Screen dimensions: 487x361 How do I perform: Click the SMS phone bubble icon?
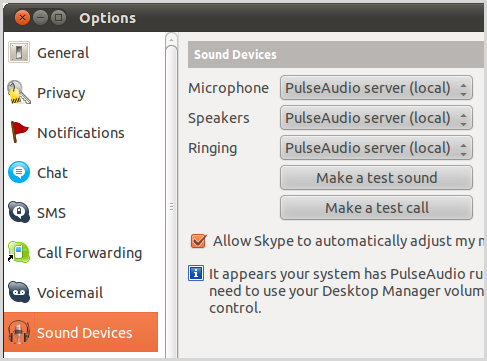click(19, 212)
